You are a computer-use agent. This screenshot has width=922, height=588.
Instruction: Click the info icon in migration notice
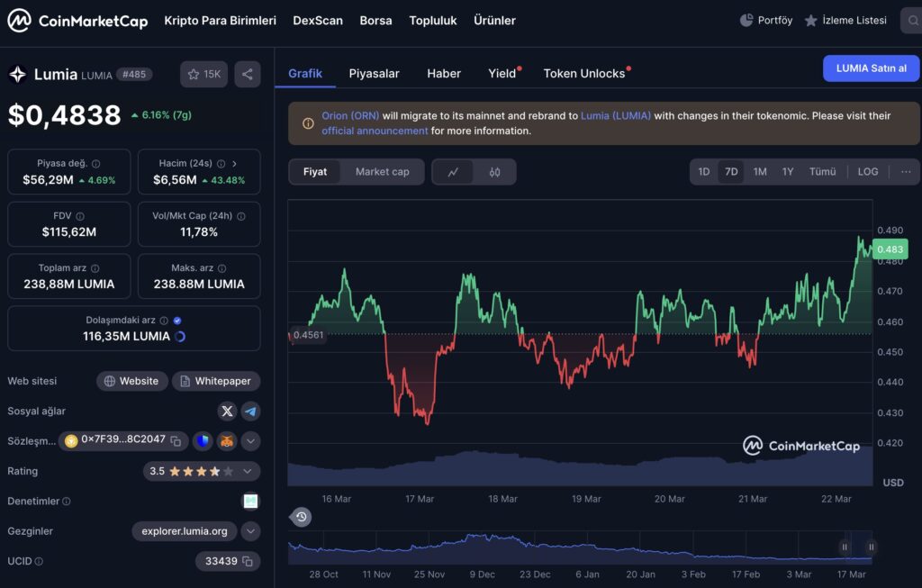(308, 123)
